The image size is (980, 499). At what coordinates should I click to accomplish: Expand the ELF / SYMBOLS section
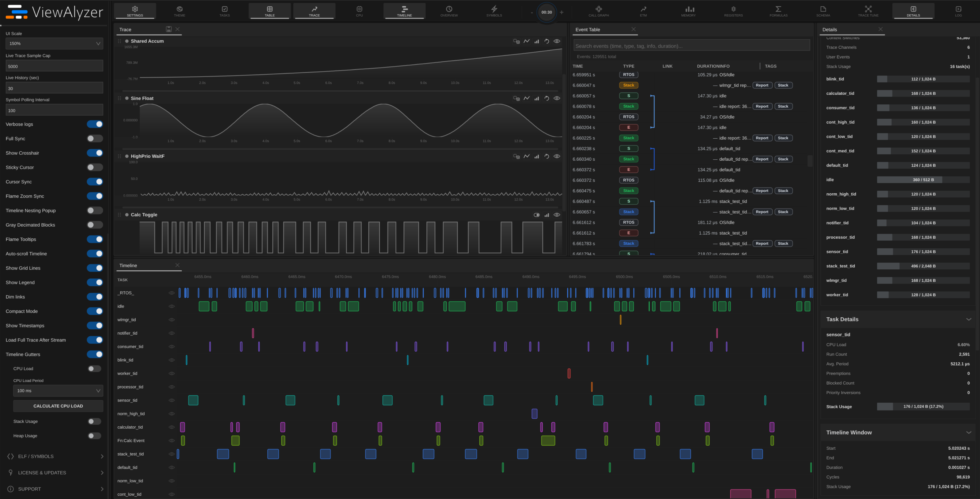[55, 456]
